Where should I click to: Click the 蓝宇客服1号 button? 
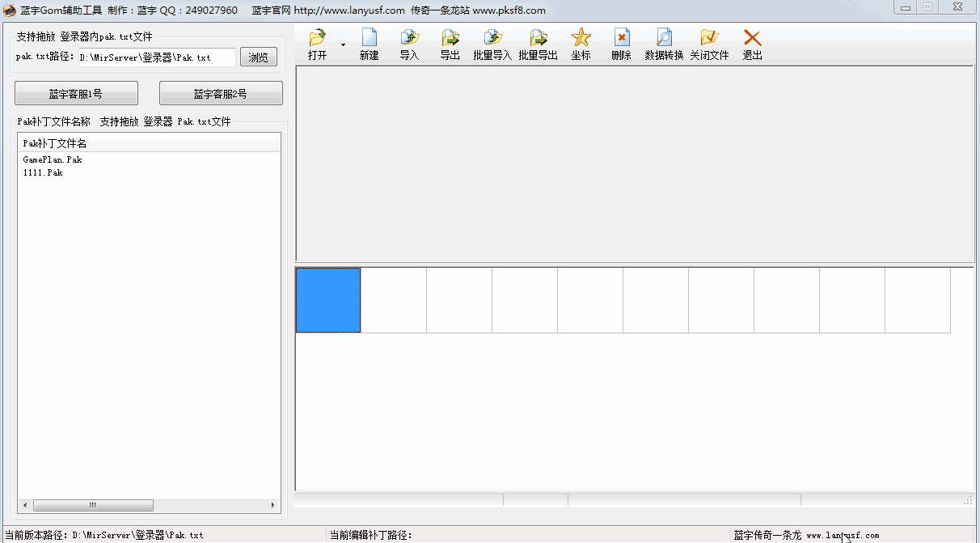(x=76, y=94)
